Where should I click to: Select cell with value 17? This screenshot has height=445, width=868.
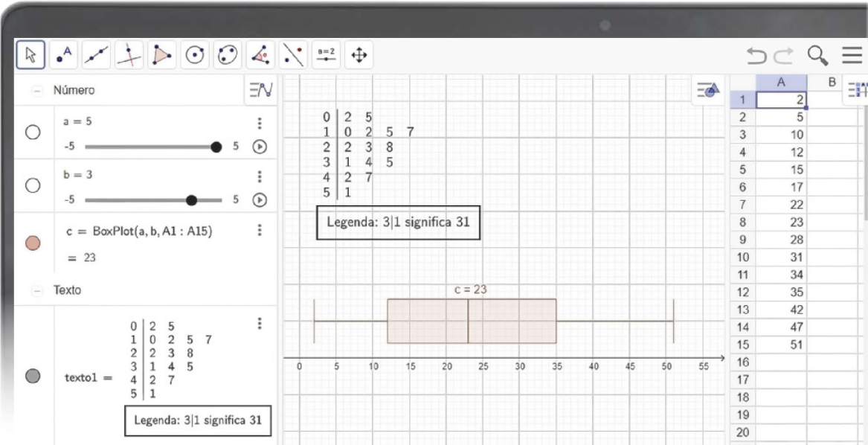coord(781,188)
